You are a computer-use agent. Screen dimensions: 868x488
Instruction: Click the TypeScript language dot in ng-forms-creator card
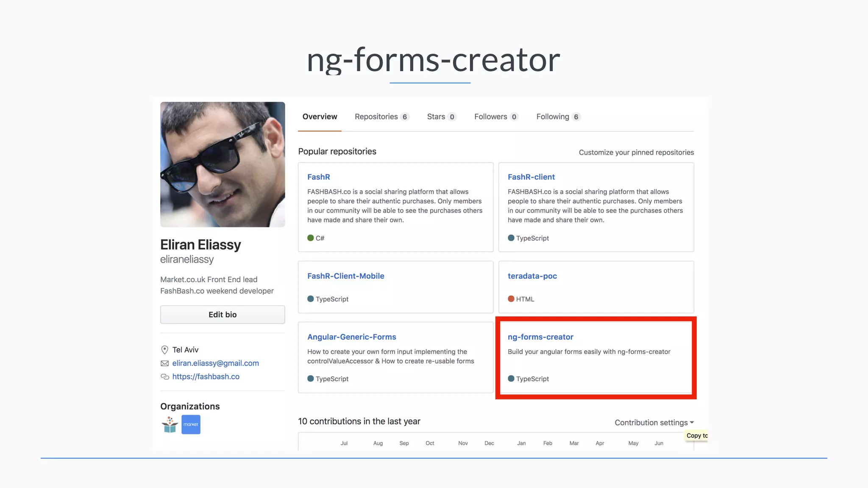(511, 379)
